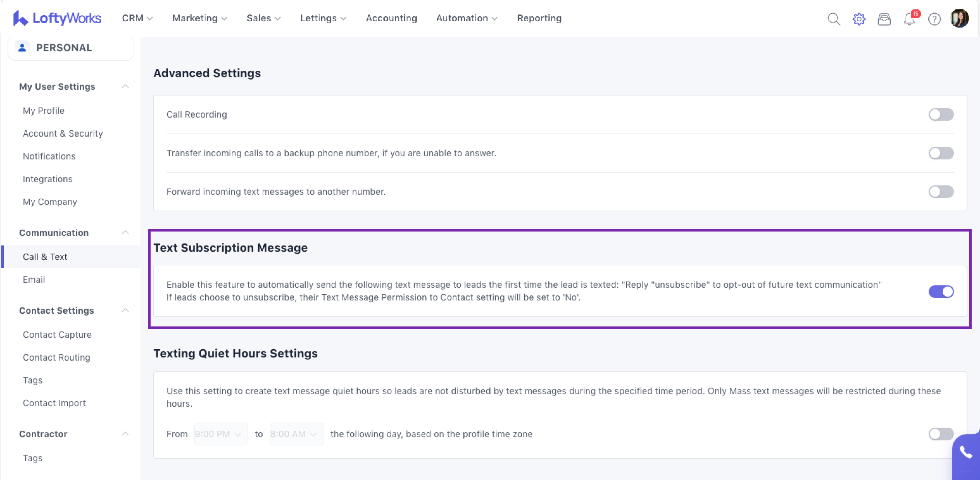
Task: Open the notifications bell icon
Action: (909, 18)
